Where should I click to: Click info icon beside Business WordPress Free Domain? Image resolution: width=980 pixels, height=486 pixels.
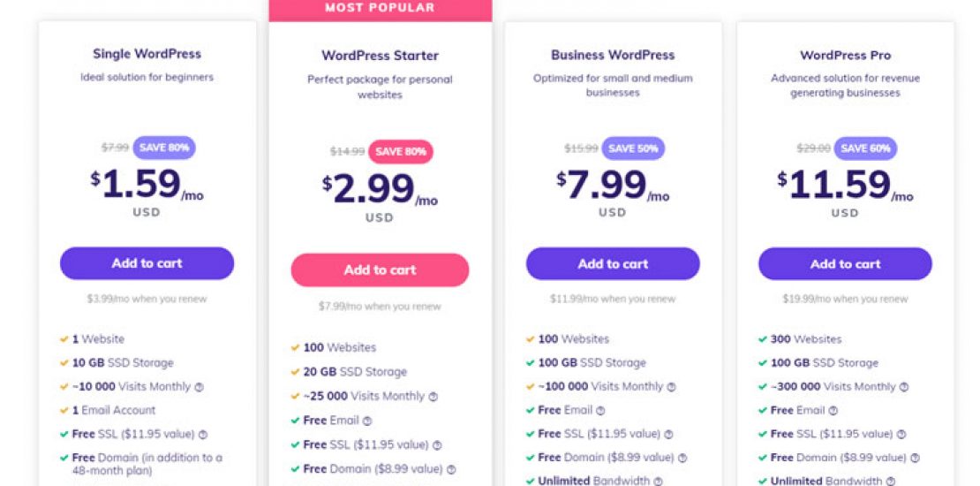point(682,459)
